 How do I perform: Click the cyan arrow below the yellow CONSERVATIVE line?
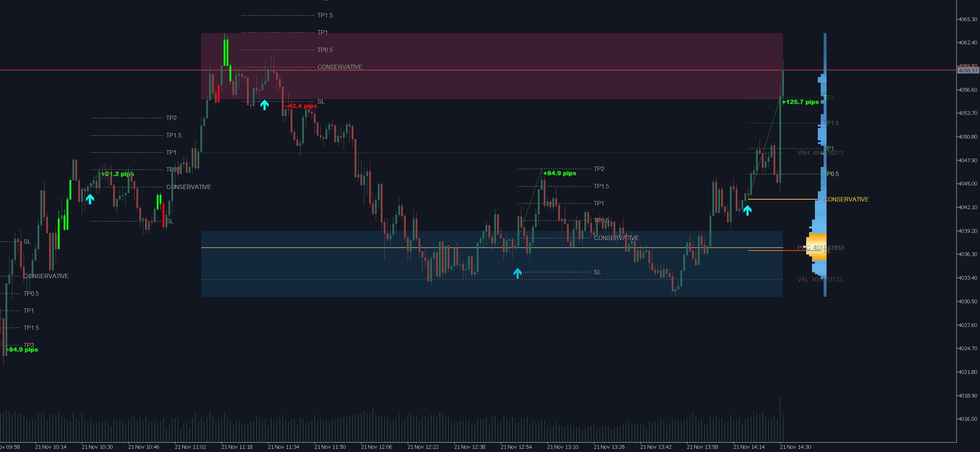tap(747, 210)
